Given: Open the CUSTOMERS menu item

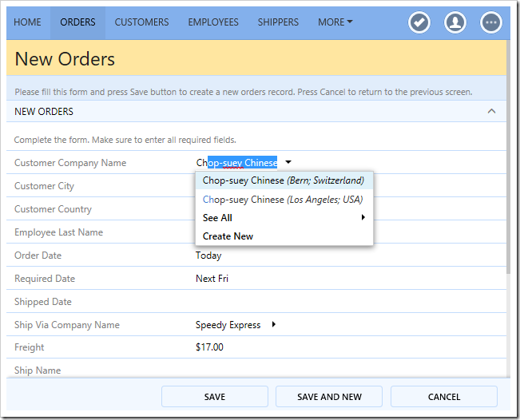Looking at the screenshot, I should point(141,22).
